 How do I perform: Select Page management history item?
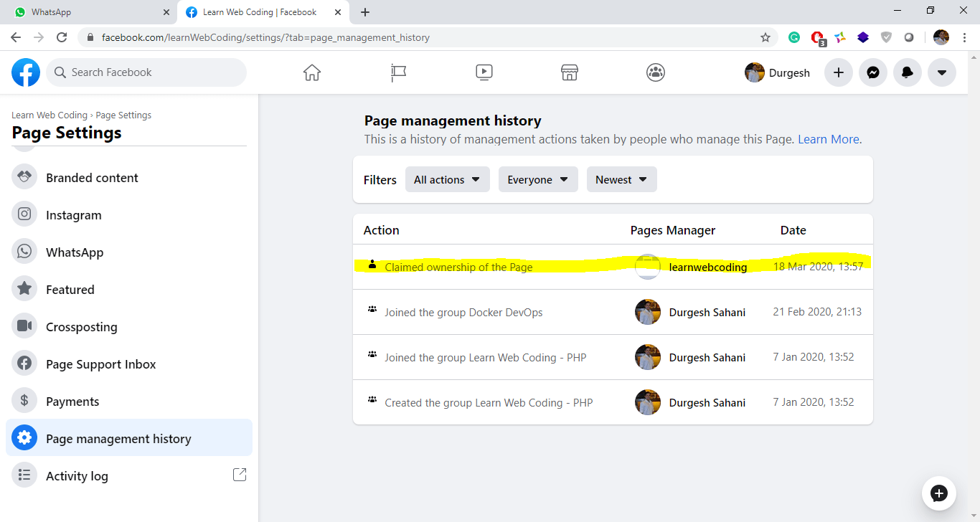pyautogui.click(x=129, y=438)
